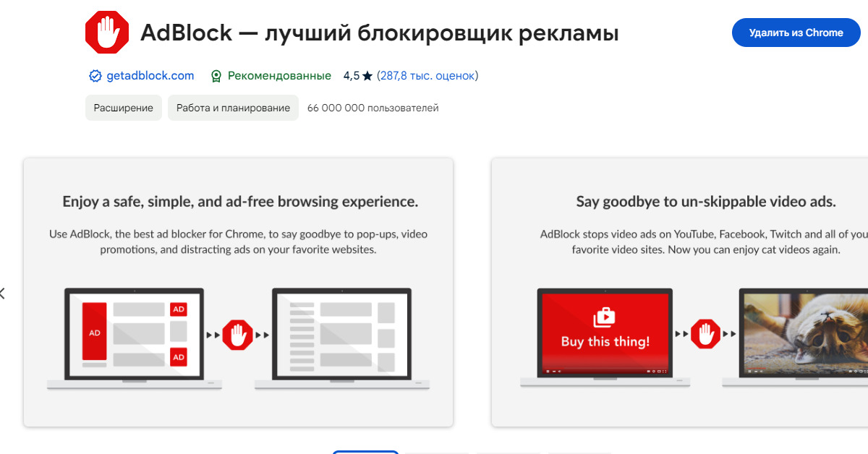Select the highlighted blue carousel indicator
The height and width of the screenshot is (454, 868).
pyautogui.click(x=365, y=453)
